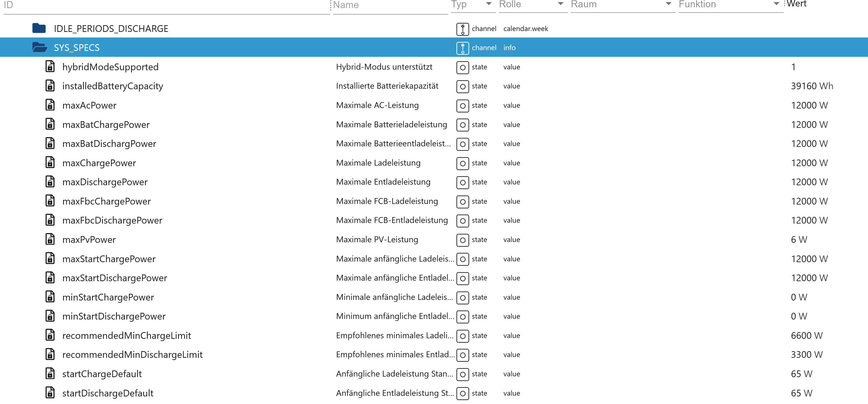
Task: Click the startDischargeDefault locked file icon
Action: [50, 393]
